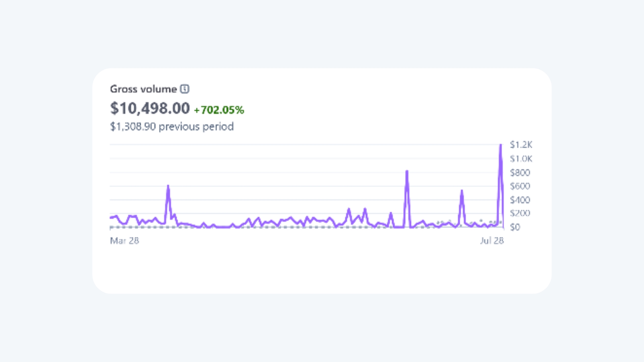Click the first $600 spike in April
The width and height of the screenshot is (644, 362).
coord(168,186)
